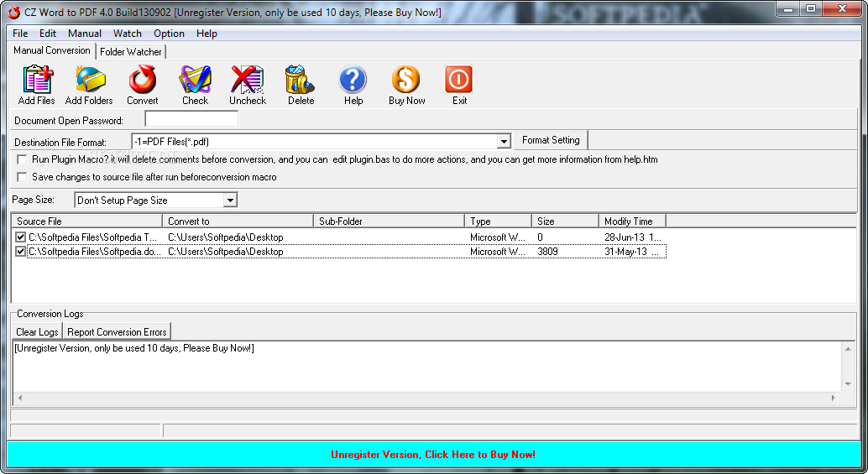Click the Type column header
This screenshot has height=474, width=868.
[498, 221]
